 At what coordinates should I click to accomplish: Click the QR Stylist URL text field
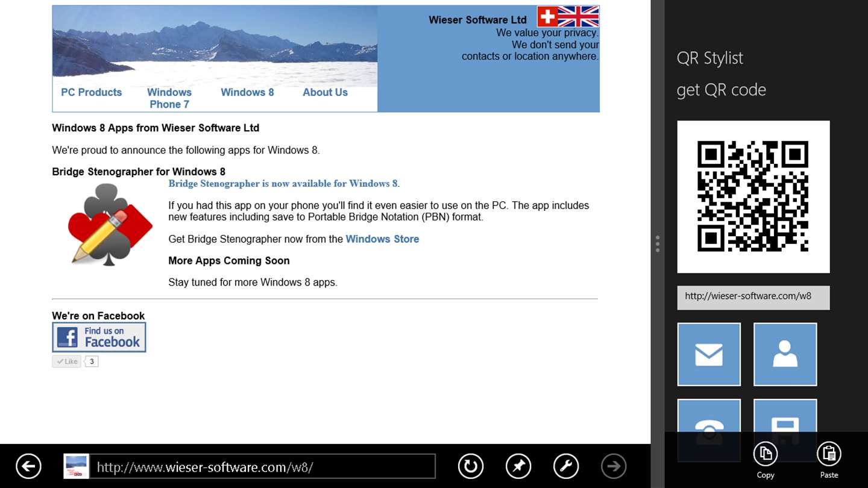pyautogui.click(x=753, y=298)
